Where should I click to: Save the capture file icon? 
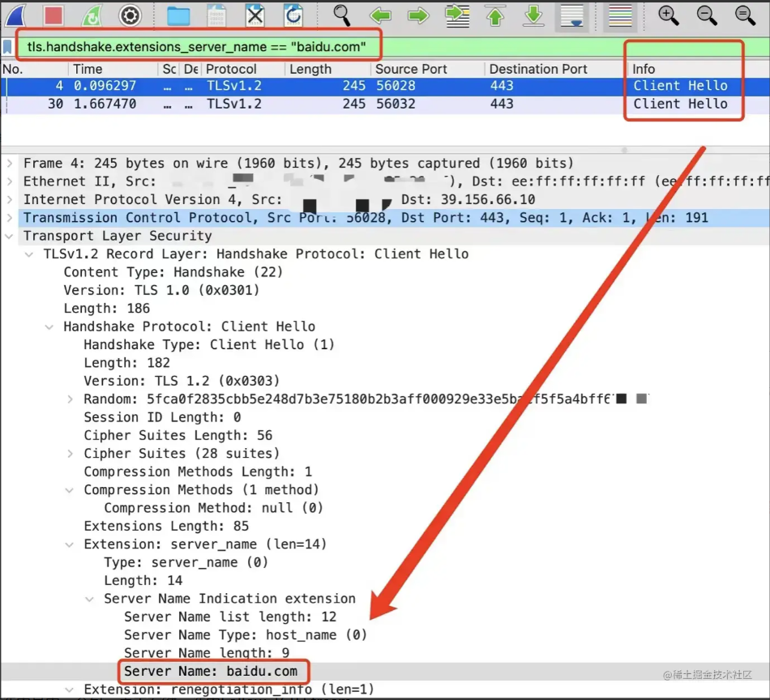tap(216, 15)
